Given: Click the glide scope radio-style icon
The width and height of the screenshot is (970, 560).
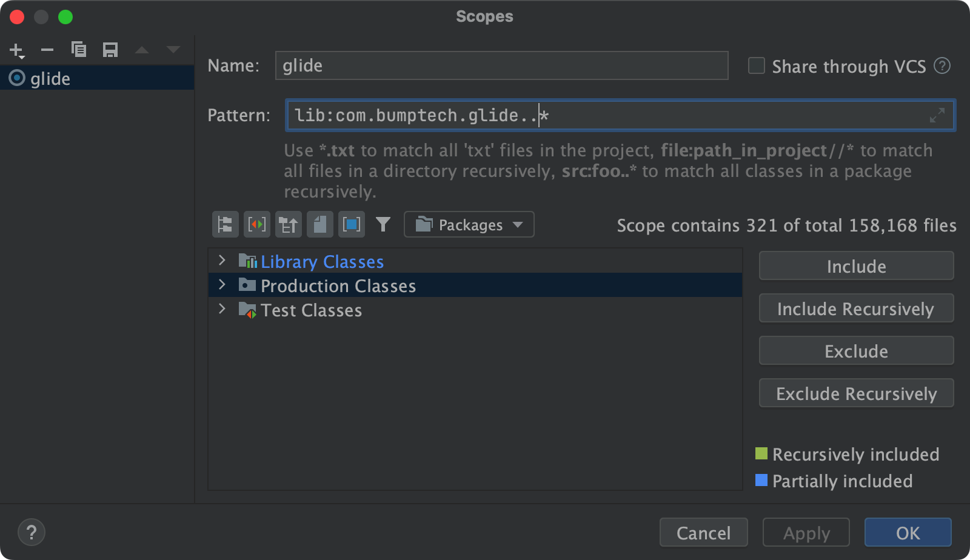Looking at the screenshot, I should [x=17, y=78].
